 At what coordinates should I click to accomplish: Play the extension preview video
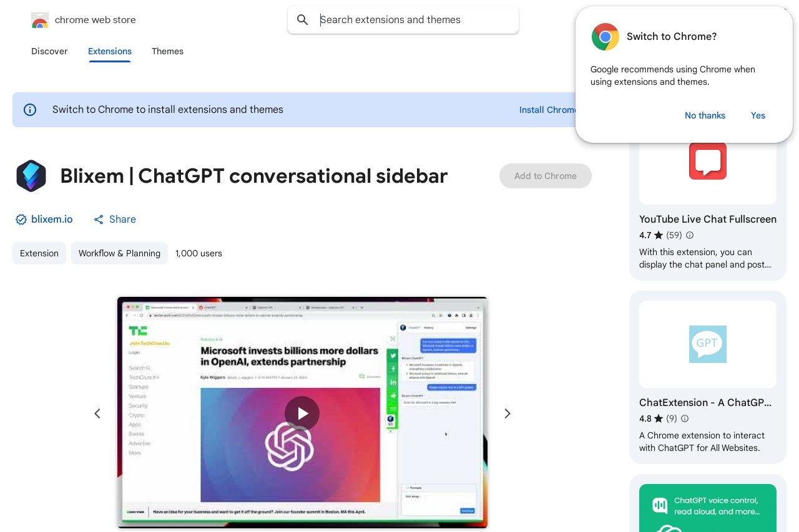point(302,414)
